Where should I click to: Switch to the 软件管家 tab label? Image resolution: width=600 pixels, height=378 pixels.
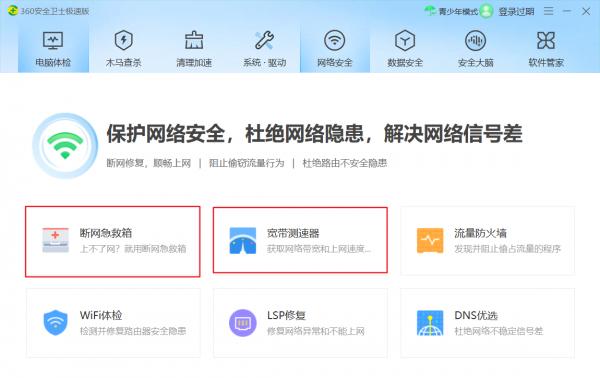coord(546,62)
